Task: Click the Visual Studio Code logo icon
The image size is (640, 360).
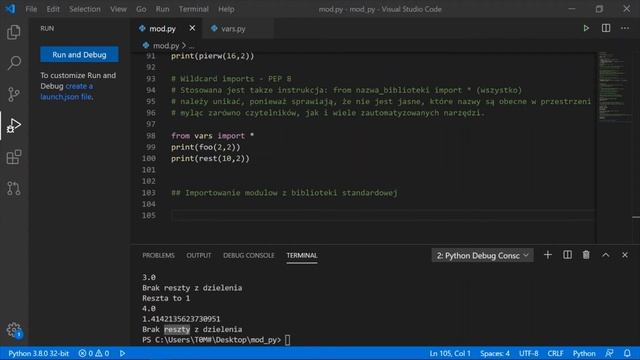Action: [10, 9]
